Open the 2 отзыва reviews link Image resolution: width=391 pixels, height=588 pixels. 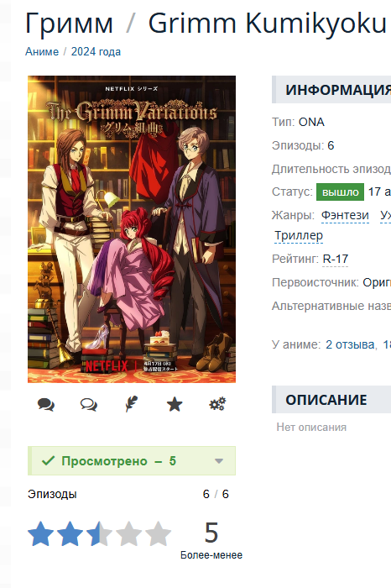click(350, 344)
